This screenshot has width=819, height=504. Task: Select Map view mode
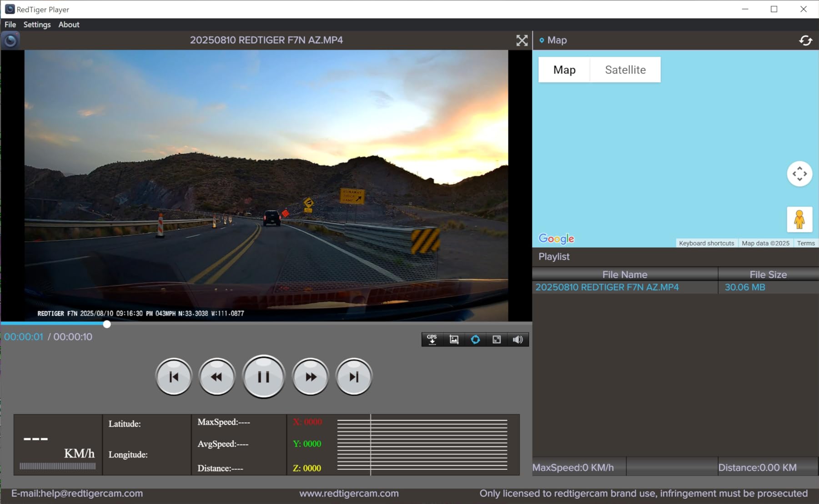[564, 70]
